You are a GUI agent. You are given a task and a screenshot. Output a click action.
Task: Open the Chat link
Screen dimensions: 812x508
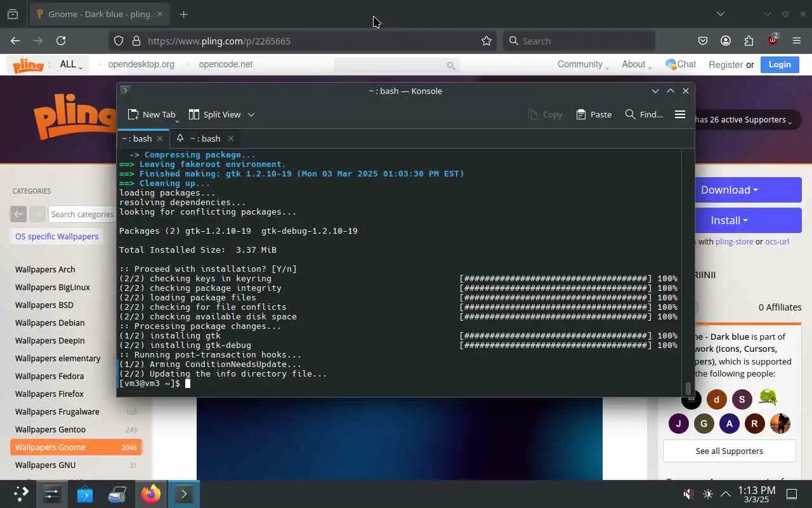pyautogui.click(x=681, y=64)
